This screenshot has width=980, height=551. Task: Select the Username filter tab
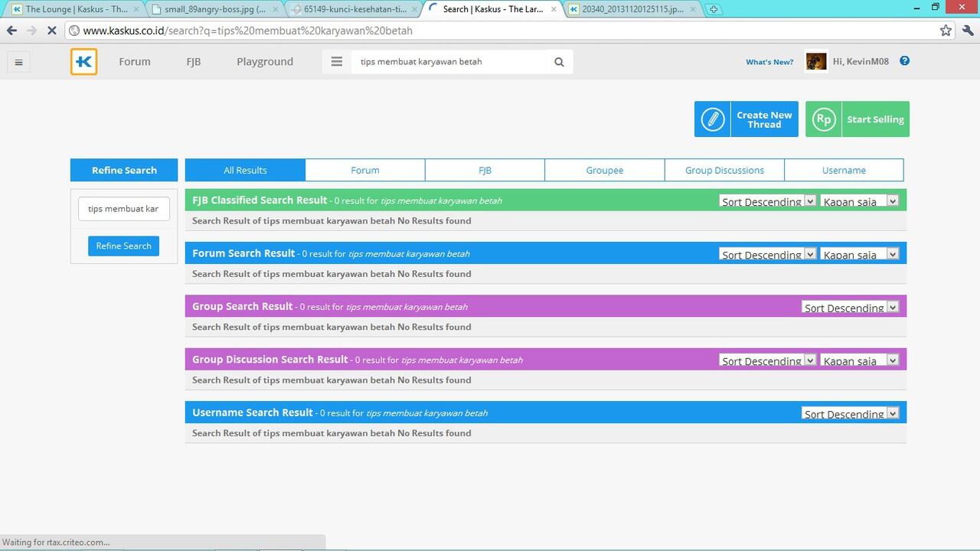[x=844, y=170]
